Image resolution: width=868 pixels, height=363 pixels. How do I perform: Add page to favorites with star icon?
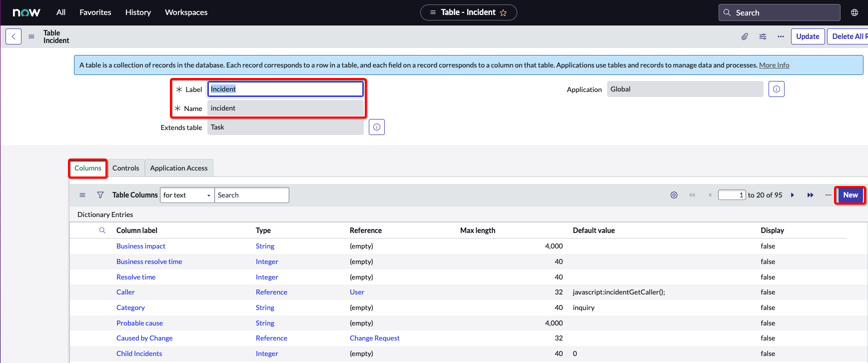tap(503, 12)
